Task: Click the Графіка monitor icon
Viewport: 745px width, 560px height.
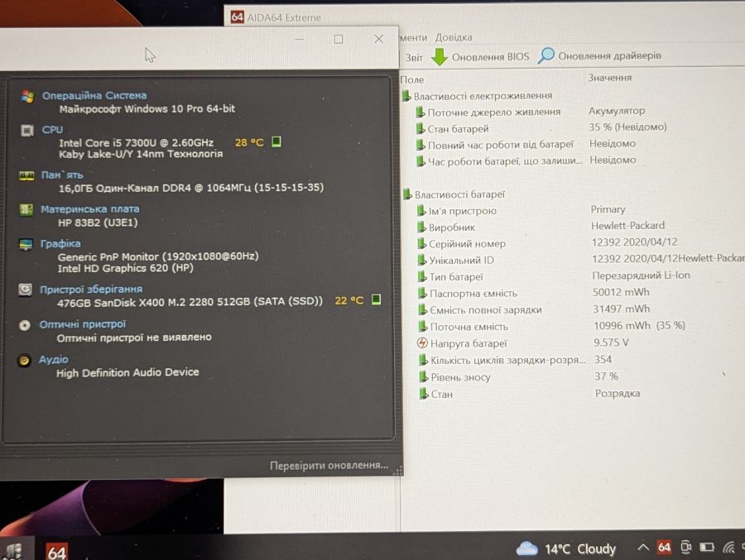Action: click(x=26, y=244)
